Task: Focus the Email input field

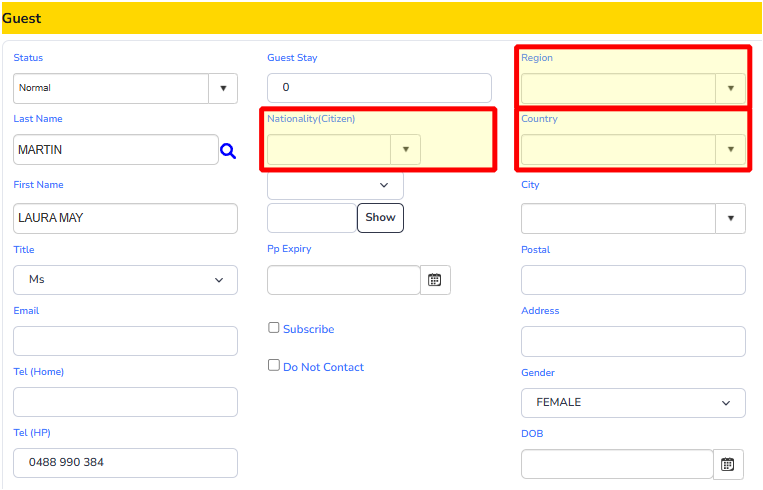Action: click(126, 341)
